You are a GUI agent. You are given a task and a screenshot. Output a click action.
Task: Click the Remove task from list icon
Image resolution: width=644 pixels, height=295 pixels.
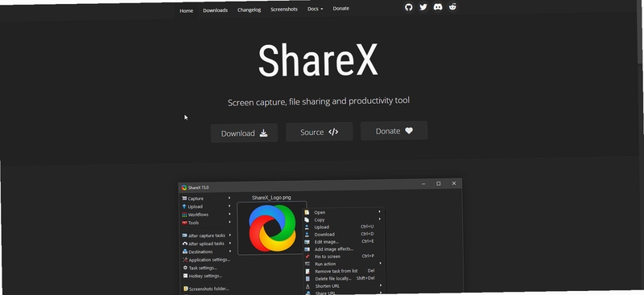[308, 272]
